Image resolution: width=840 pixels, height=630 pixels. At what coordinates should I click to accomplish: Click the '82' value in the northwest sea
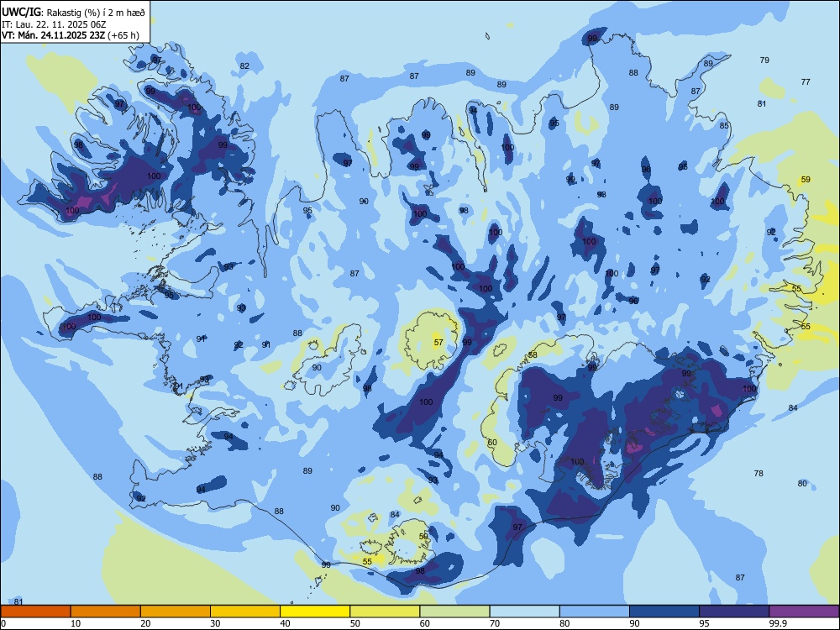pos(244,66)
